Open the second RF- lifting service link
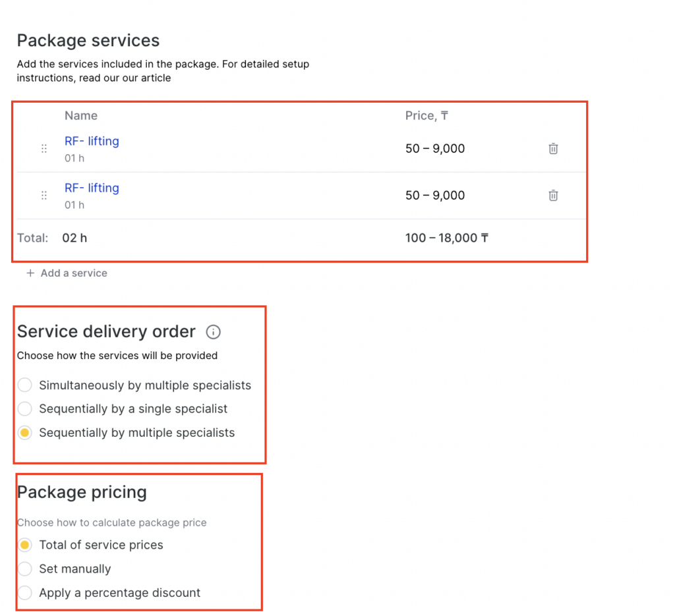The height and width of the screenshot is (616, 675). pos(92,188)
